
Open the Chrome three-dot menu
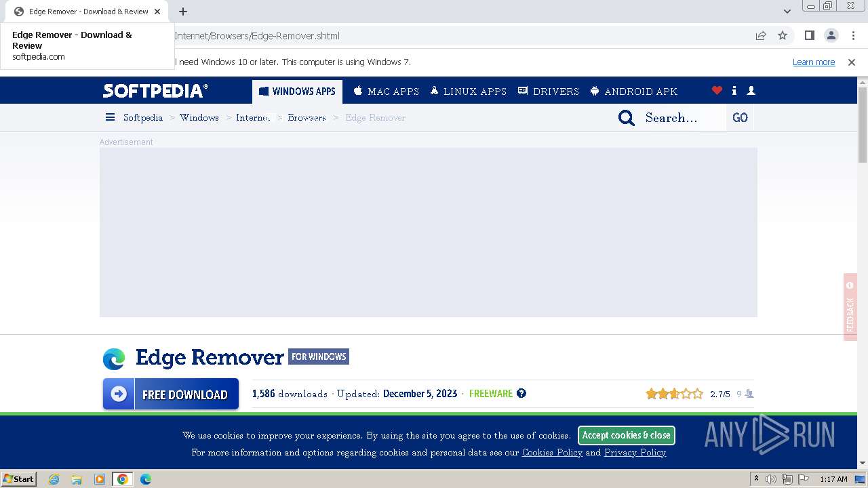[852, 35]
